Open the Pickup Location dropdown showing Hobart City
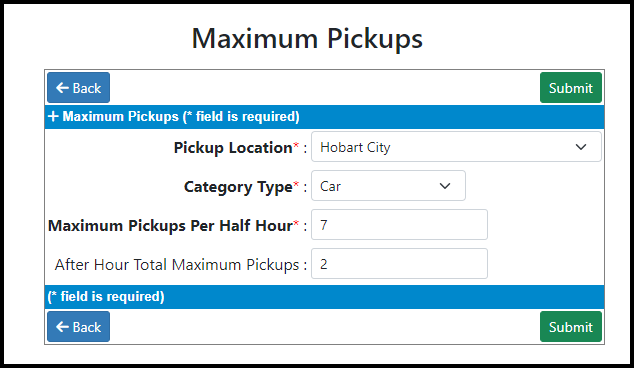 (456, 147)
